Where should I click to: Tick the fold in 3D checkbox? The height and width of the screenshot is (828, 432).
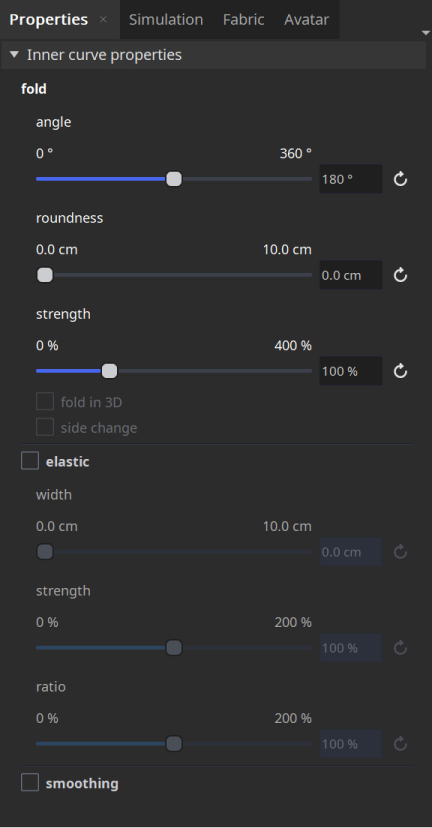pos(45,402)
